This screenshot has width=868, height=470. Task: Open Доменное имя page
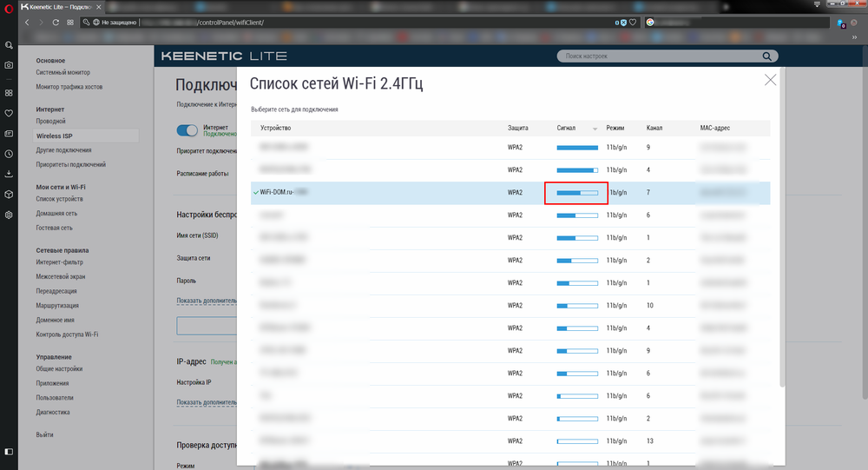56,320
